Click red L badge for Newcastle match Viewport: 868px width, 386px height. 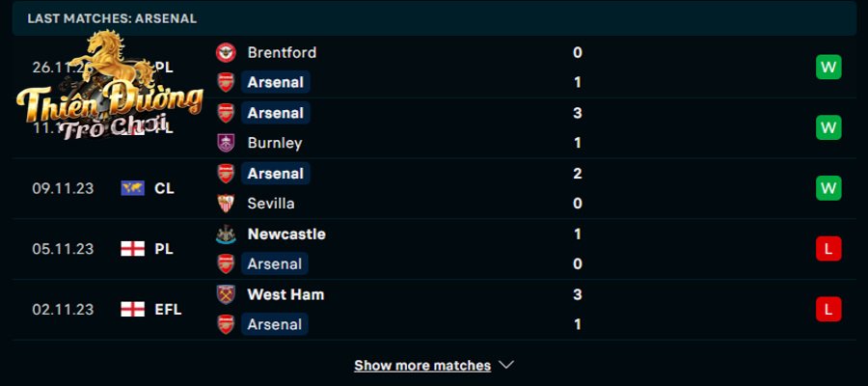click(x=828, y=249)
